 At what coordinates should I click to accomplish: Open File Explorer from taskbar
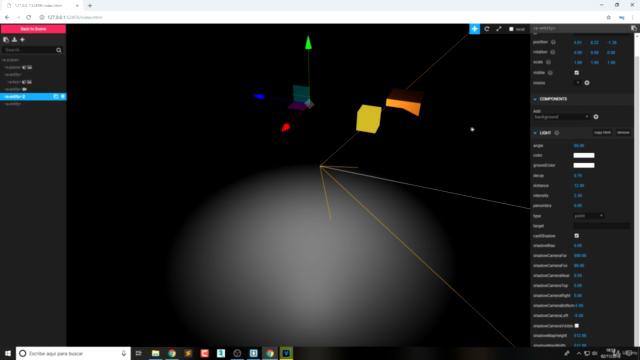pos(156,353)
